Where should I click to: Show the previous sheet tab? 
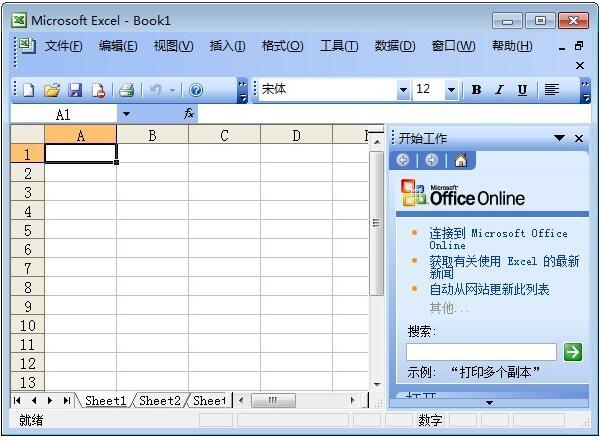tap(34, 400)
